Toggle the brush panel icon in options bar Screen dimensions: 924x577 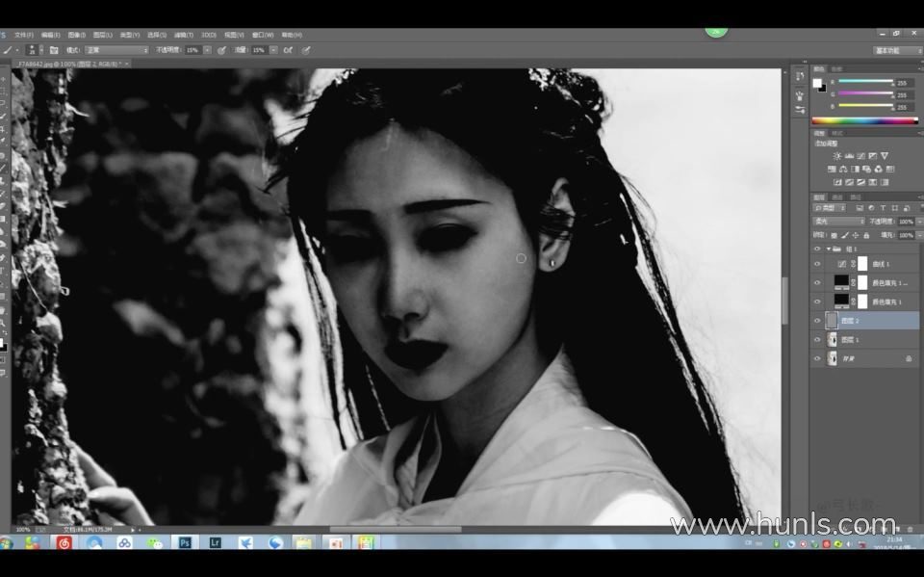[x=54, y=51]
